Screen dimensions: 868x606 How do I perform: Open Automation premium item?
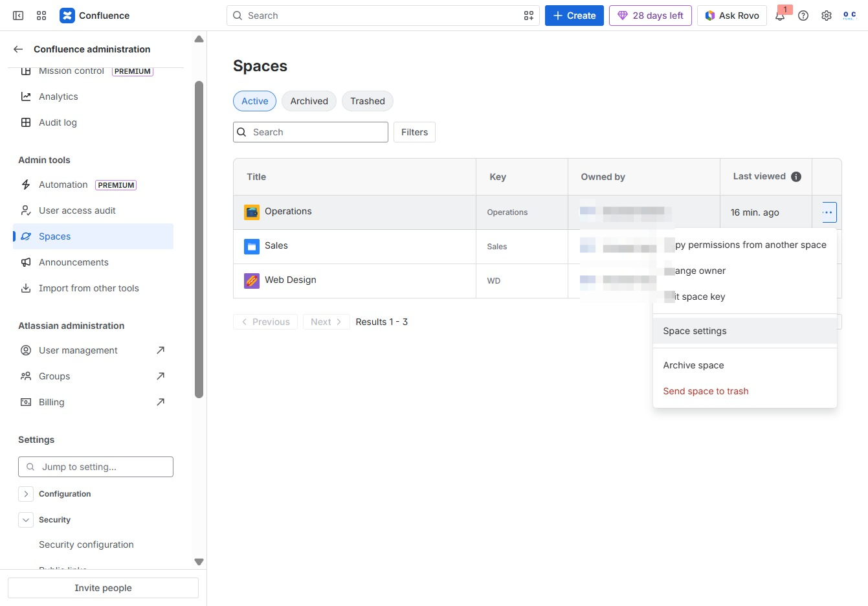tap(93, 185)
